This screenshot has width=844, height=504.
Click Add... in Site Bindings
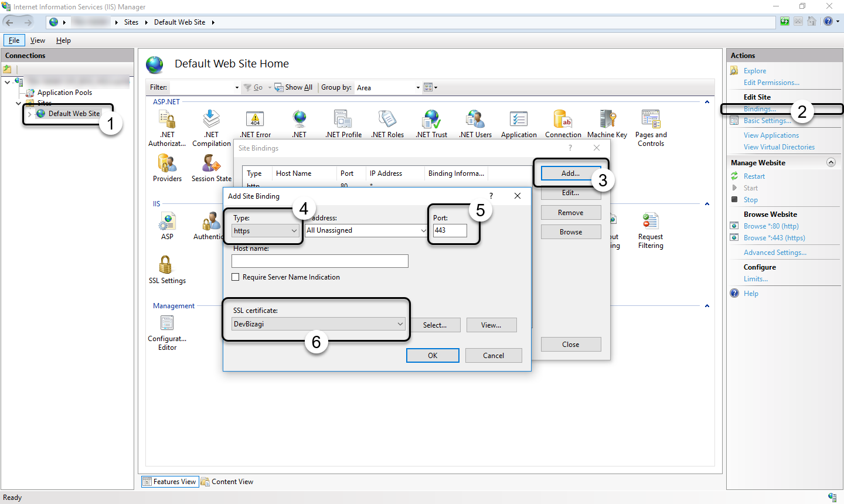pyautogui.click(x=570, y=173)
